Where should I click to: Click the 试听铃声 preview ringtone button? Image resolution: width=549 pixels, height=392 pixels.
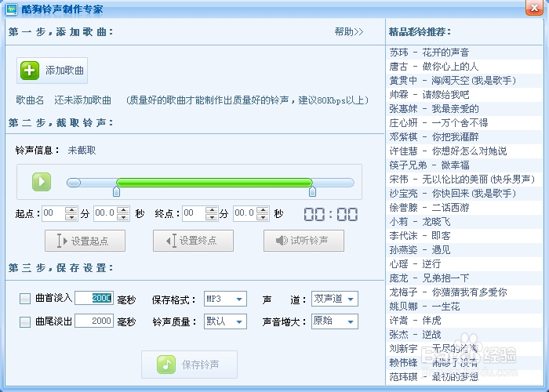pos(304,241)
